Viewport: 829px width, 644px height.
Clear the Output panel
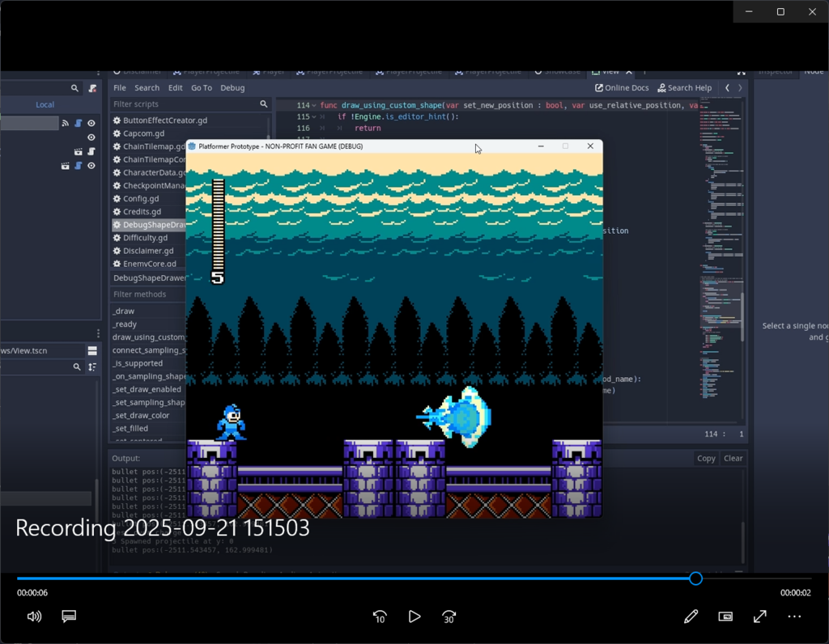733,458
